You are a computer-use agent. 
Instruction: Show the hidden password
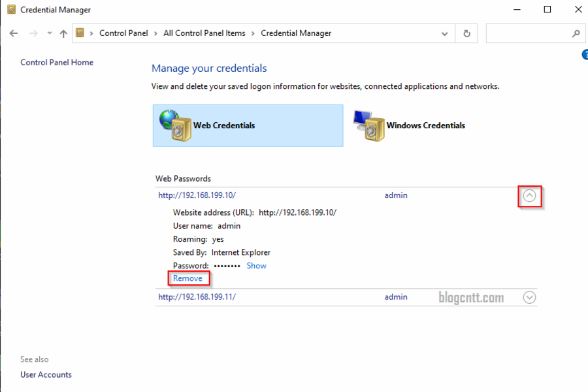click(x=256, y=265)
